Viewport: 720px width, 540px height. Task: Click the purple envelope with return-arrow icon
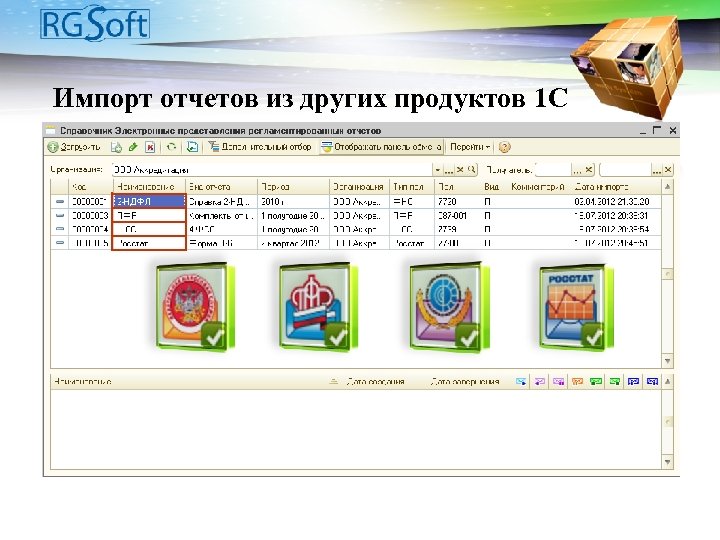pyautogui.click(x=540, y=381)
